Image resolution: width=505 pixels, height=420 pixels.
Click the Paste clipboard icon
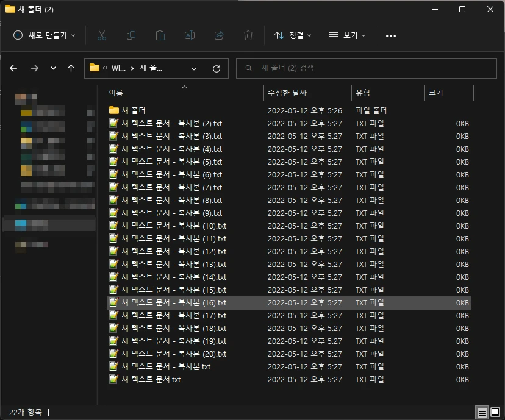160,35
